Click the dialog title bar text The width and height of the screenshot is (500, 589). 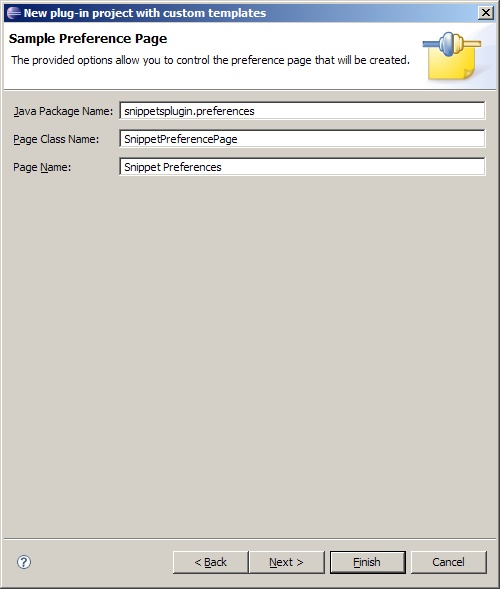click(145, 13)
